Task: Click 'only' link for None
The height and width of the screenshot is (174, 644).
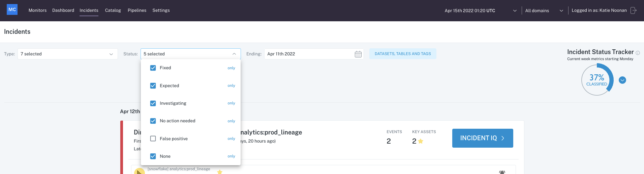Action: click(x=231, y=156)
